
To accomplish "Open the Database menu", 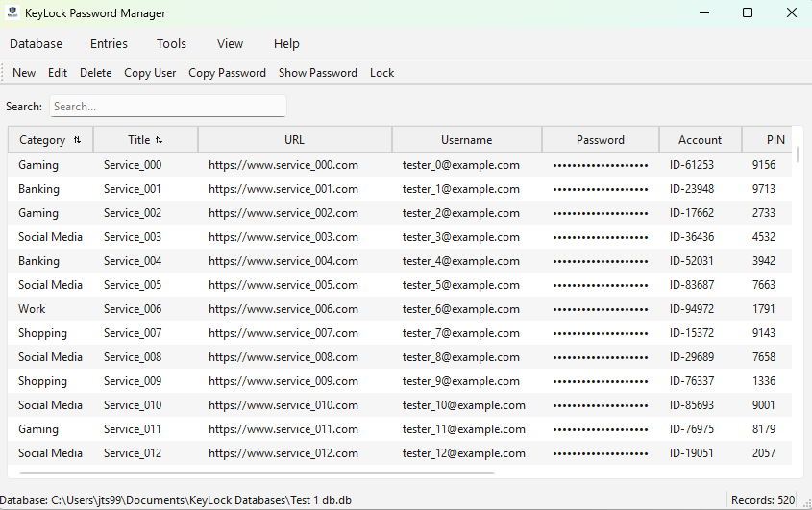I will [36, 43].
